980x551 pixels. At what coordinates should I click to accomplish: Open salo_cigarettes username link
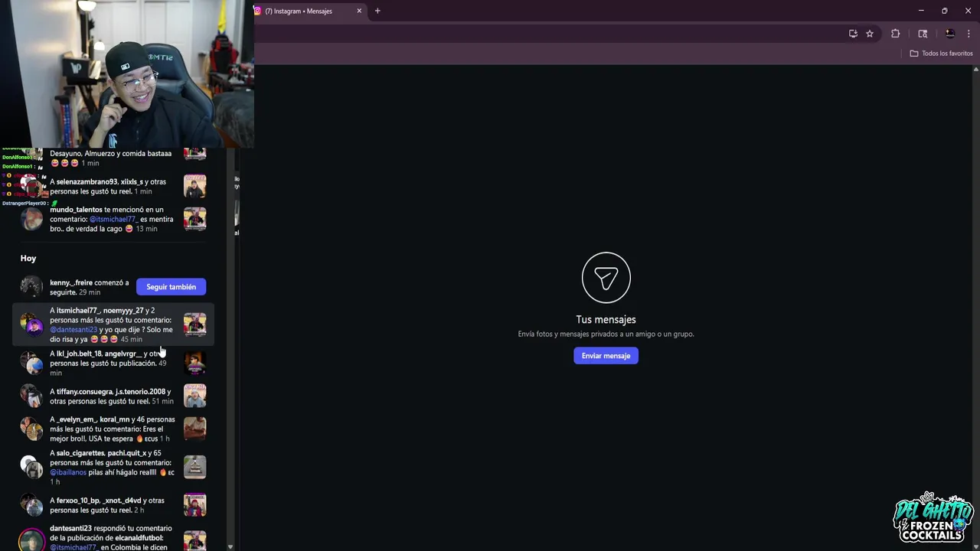click(80, 453)
